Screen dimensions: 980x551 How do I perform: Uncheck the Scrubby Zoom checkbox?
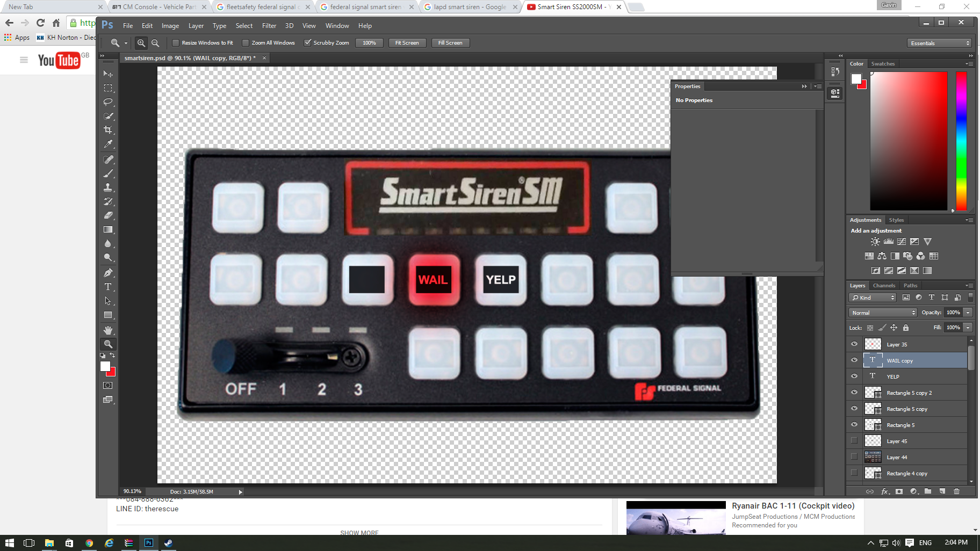tap(308, 43)
